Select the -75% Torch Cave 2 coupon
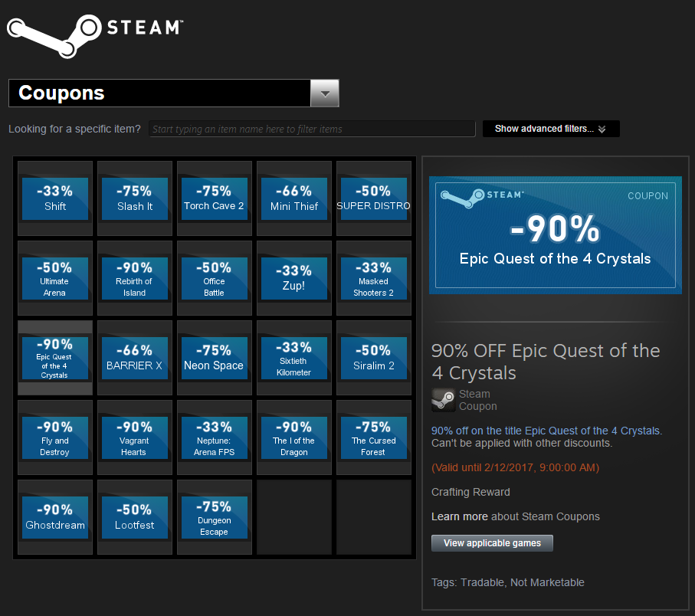Image resolution: width=695 pixels, height=616 pixels. (215, 198)
